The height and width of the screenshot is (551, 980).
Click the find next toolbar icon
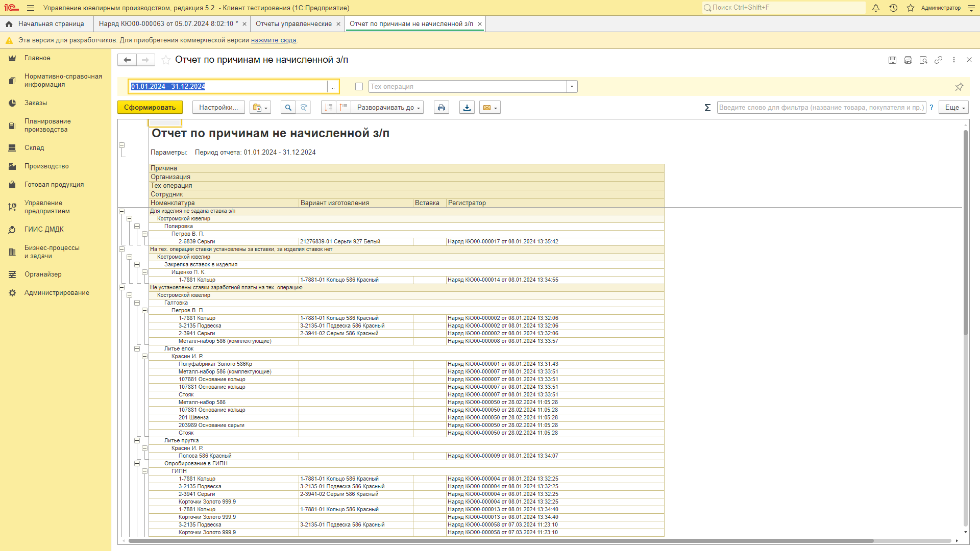click(x=304, y=108)
